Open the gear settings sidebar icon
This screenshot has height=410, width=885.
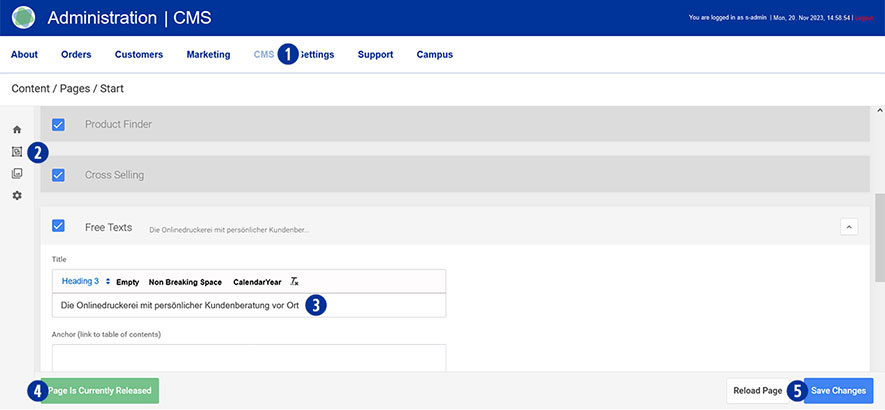(x=16, y=196)
